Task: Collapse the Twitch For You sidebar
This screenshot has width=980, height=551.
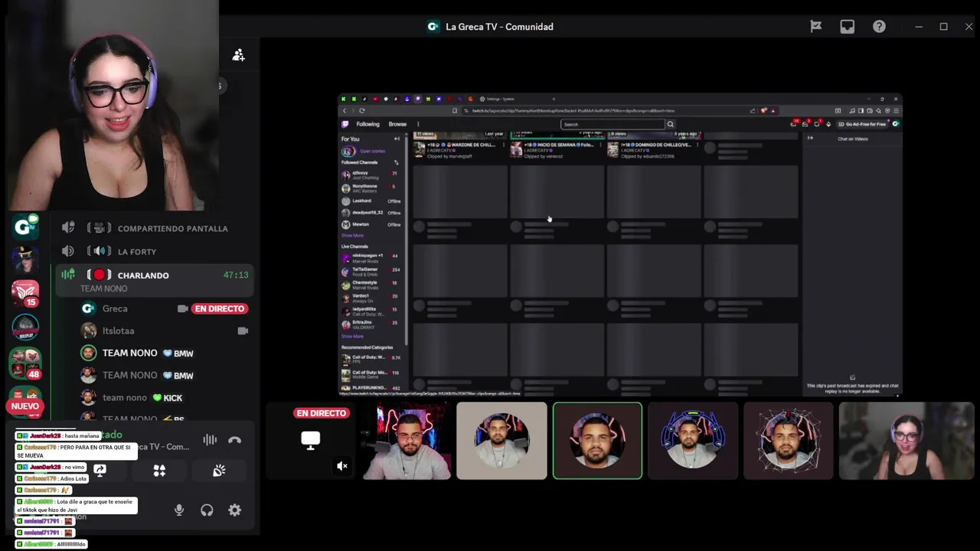Action: [397, 139]
